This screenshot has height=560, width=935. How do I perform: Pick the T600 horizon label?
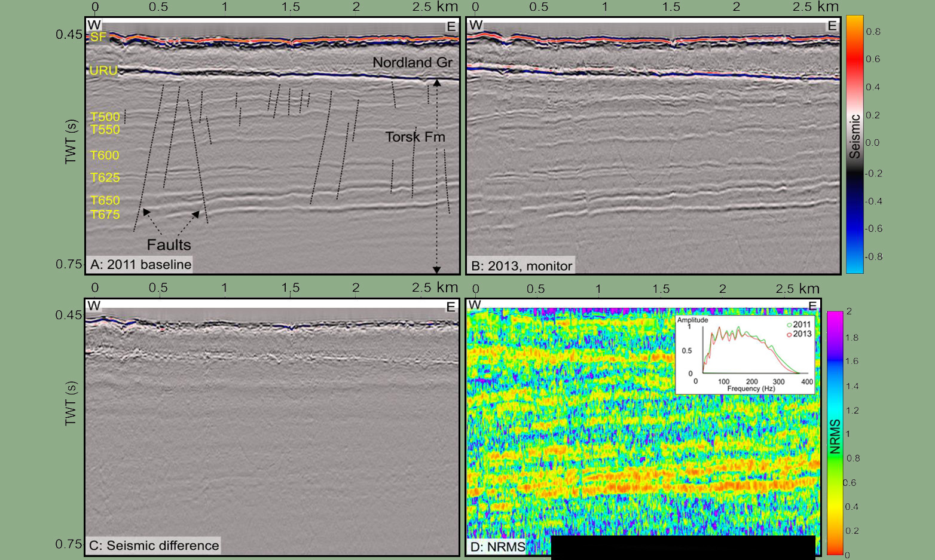click(105, 155)
